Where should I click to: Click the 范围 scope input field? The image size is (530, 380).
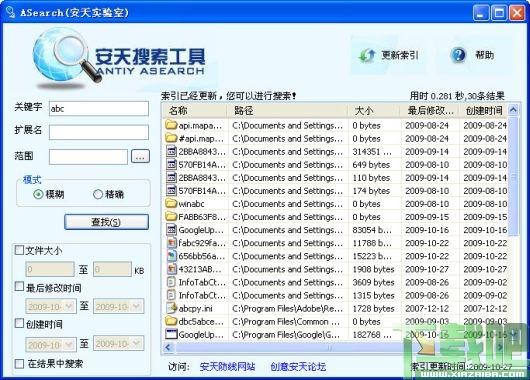click(88, 157)
